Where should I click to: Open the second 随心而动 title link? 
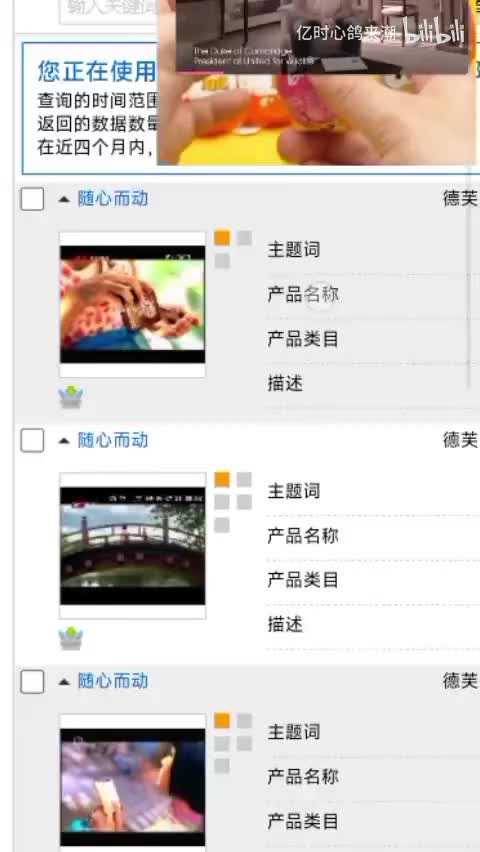pyautogui.click(x=113, y=440)
